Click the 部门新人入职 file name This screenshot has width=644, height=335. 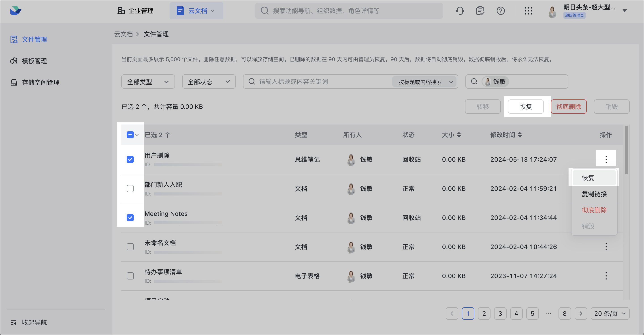[x=163, y=185]
